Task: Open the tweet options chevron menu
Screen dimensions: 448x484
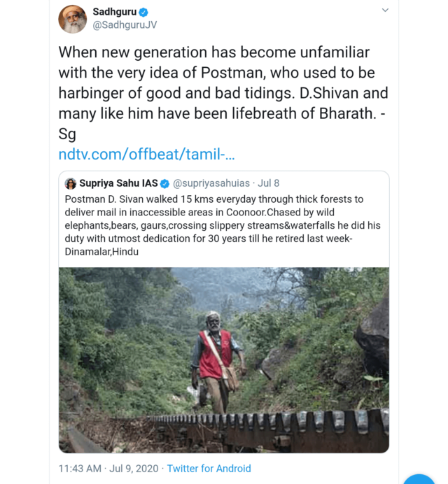Action: point(384,10)
